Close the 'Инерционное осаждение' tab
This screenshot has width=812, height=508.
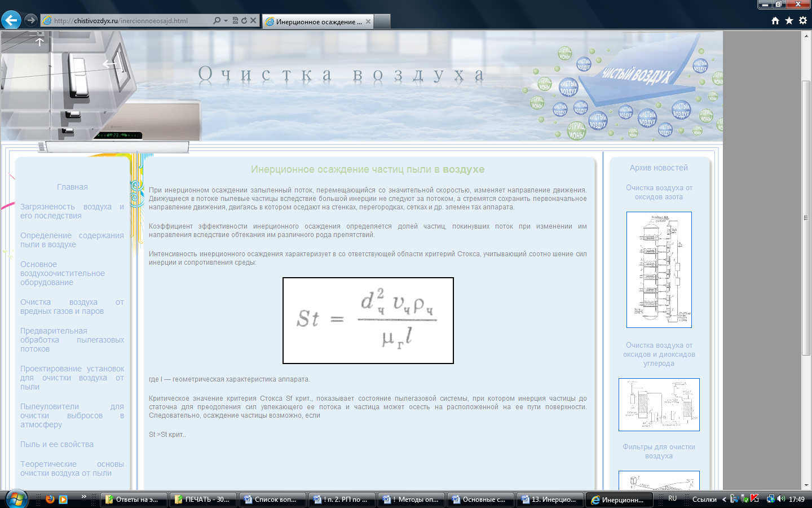pos(368,21)
